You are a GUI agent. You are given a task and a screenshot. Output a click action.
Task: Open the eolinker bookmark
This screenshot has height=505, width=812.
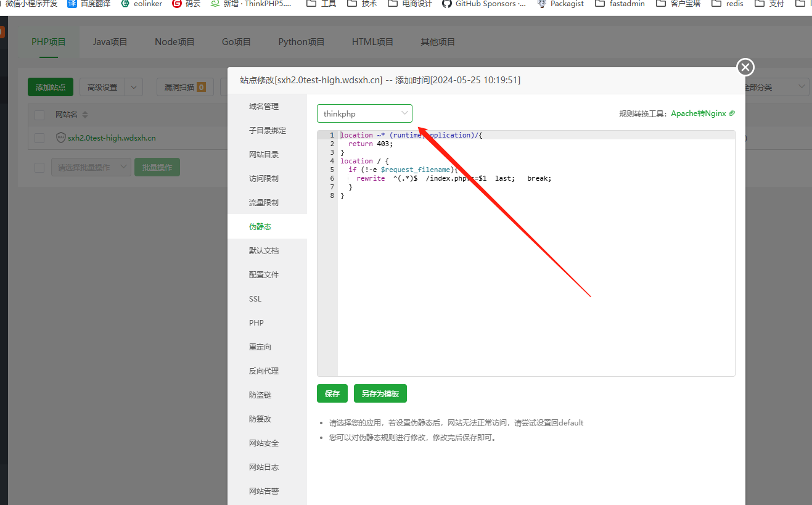coord(141,4)
